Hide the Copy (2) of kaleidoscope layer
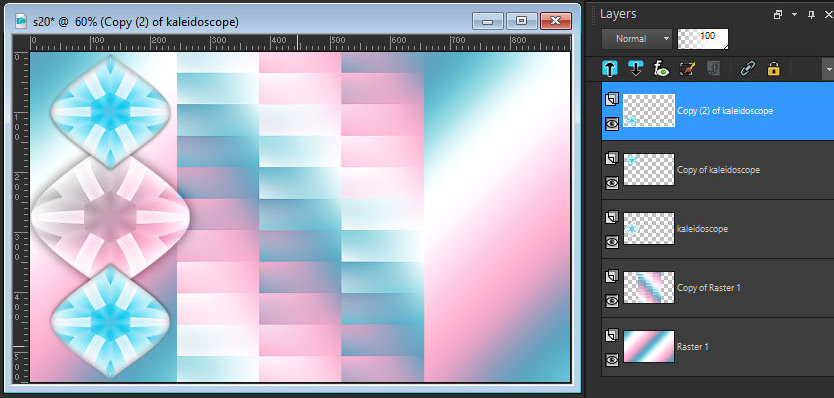Viewport: 834px width, 398px height. pos(612,124)
